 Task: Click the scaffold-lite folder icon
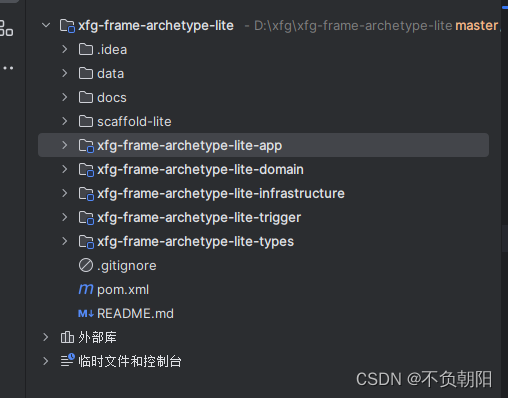(x=86, y=121)
